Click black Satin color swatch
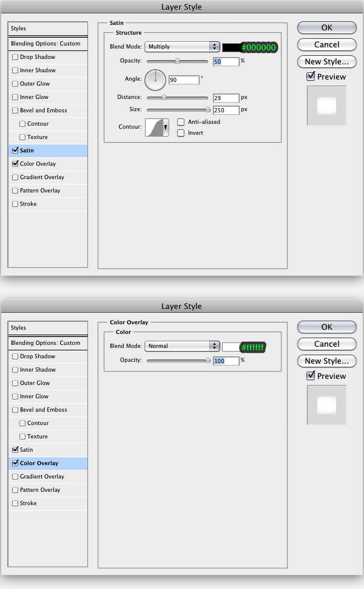Image resolution: width=364 pixels, height=589 pixels. click(231, 47)
